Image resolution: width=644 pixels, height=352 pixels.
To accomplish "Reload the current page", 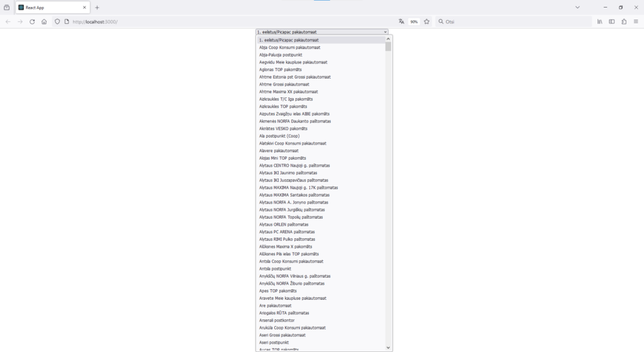I will (32, 22).
